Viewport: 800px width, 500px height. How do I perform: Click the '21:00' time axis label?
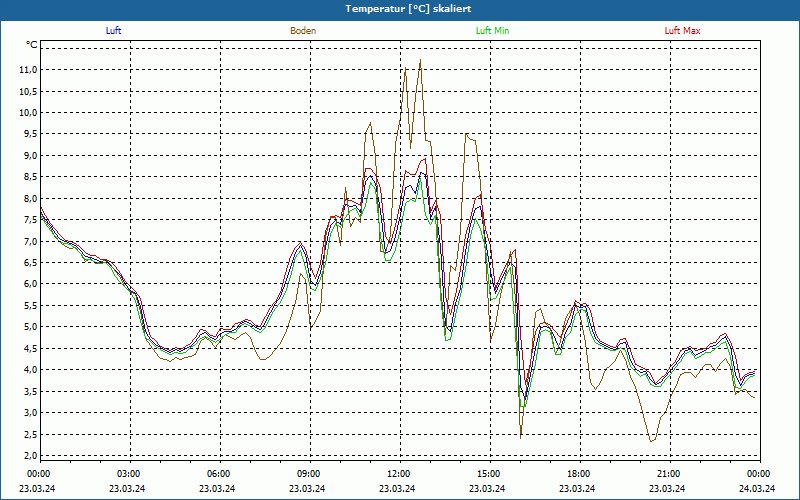[x=670, y=474]
